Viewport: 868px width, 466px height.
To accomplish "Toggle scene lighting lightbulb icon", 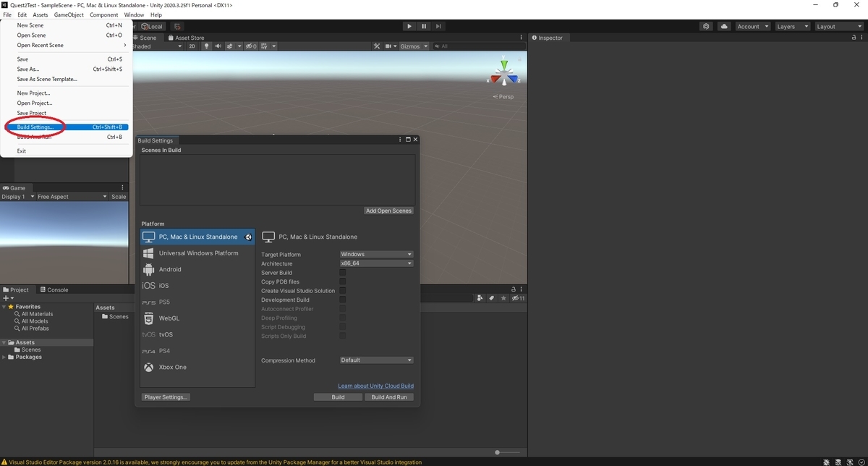I will (207, 46).
